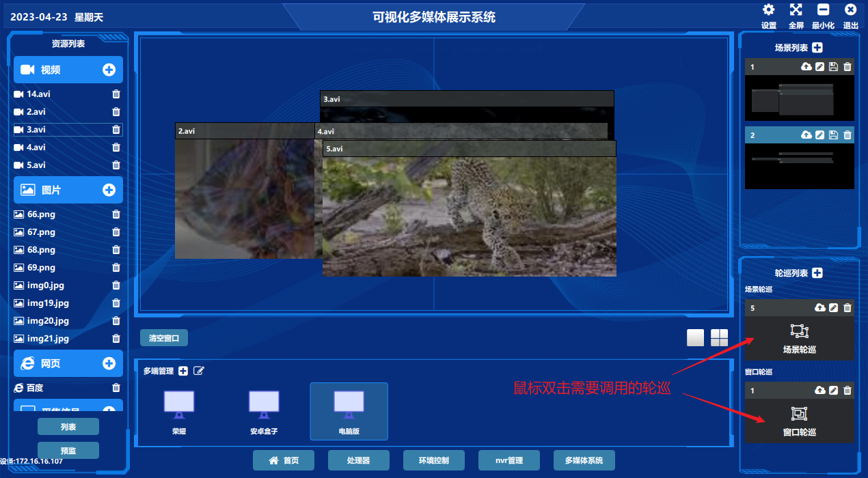Delete img20.jpg from the image list
This screenshot has width=868, height=478.
116,321
